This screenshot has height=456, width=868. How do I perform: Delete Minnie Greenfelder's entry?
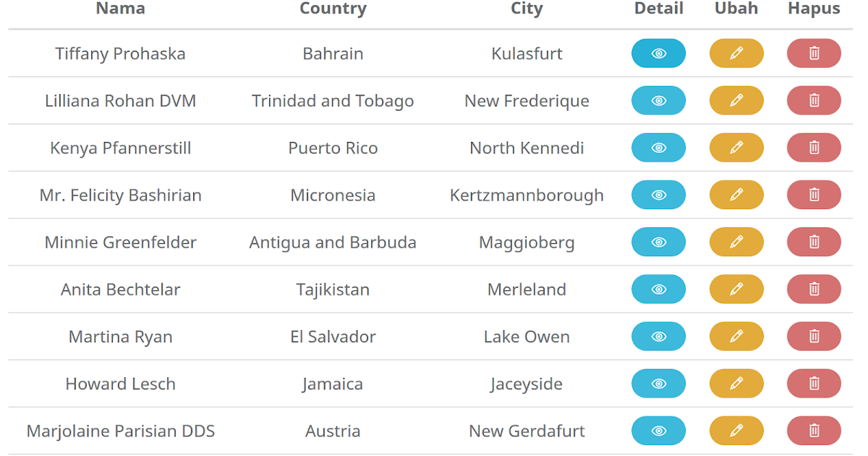point(814,242)
